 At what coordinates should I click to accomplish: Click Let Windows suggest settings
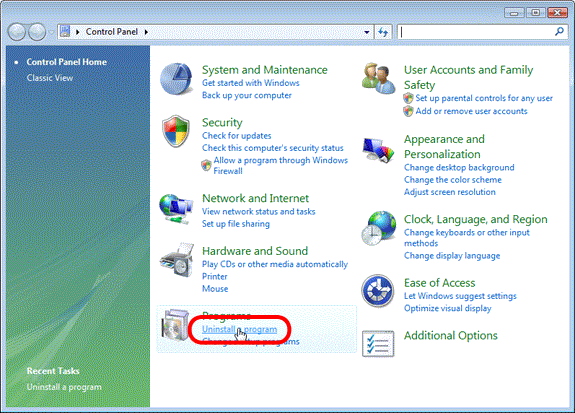click(460, 296)
